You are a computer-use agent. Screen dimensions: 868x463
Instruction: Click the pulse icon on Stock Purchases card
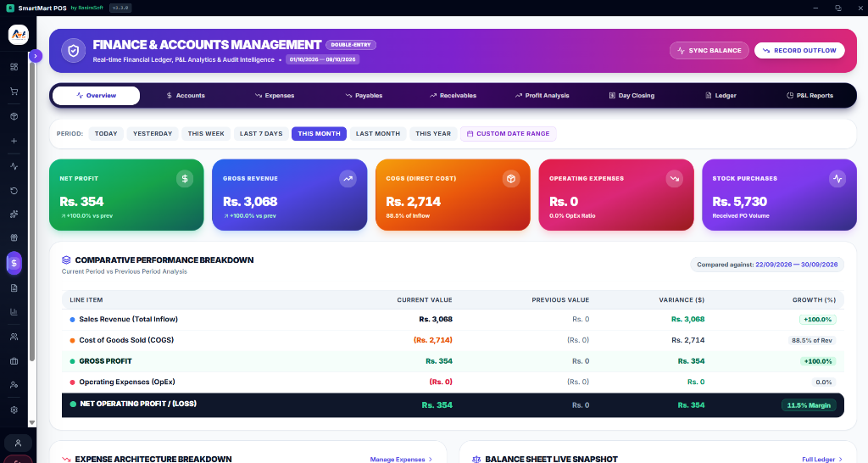pos(837,178)
